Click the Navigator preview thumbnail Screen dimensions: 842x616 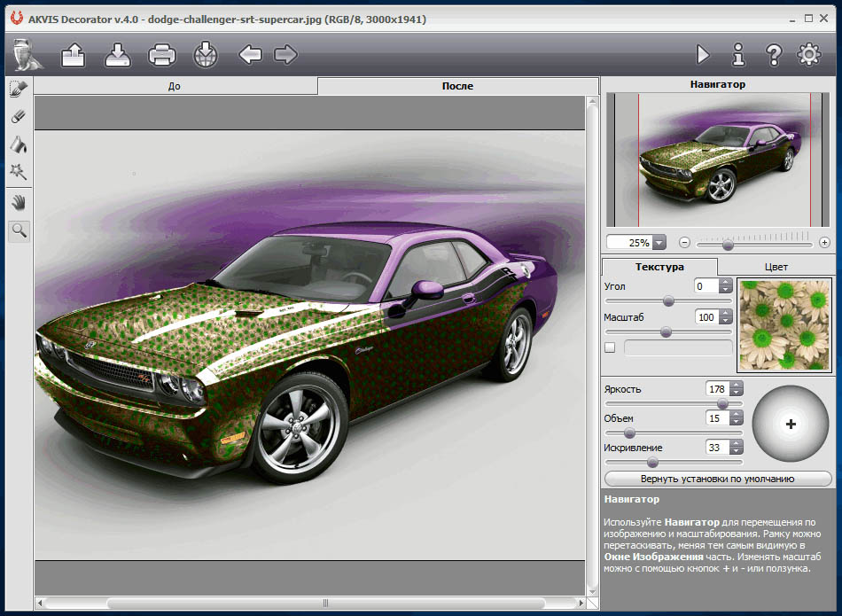(x=718, y=160)
